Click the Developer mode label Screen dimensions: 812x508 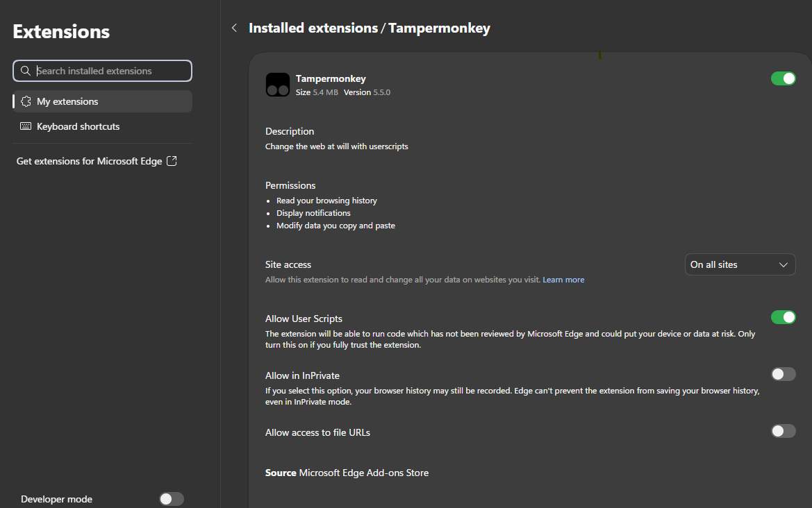click(56, 499)
